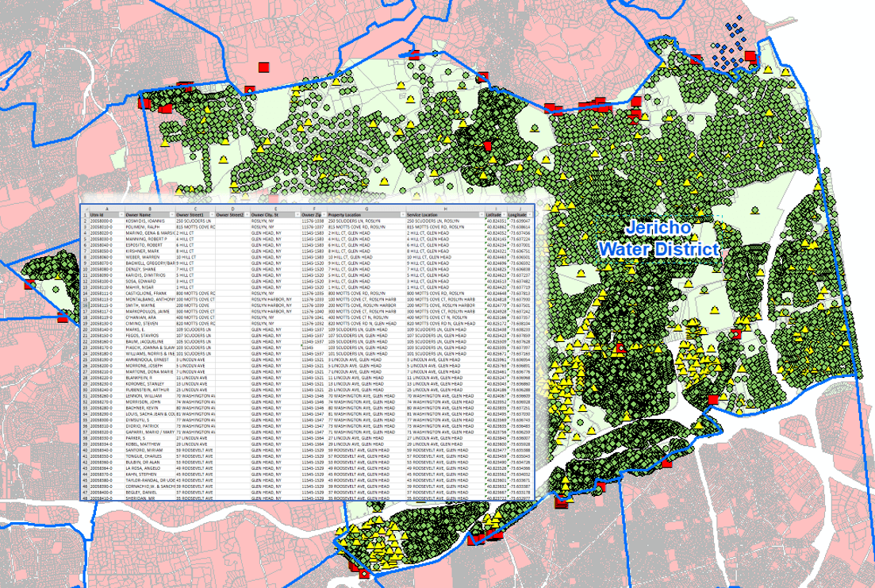The width and height of the screenshot is (875, 588).
Task: Select owner cell TONGUE, CHARLES
Action: point(150,456)
